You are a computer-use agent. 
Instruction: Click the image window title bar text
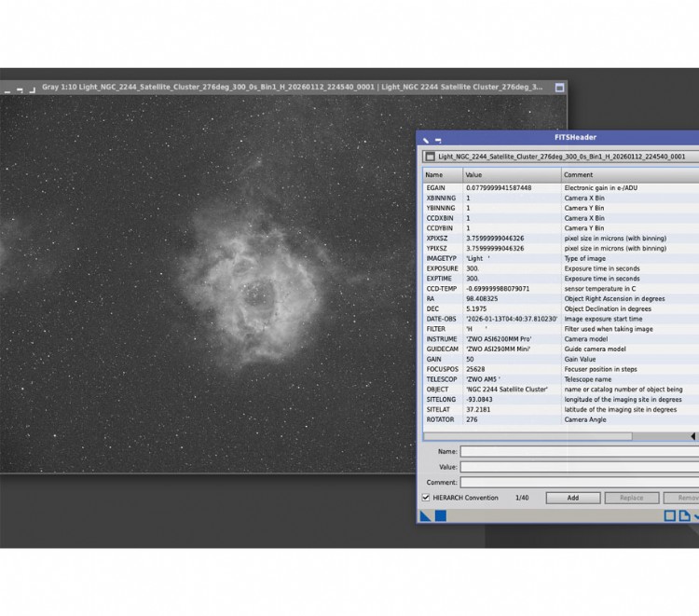[292, 87]
